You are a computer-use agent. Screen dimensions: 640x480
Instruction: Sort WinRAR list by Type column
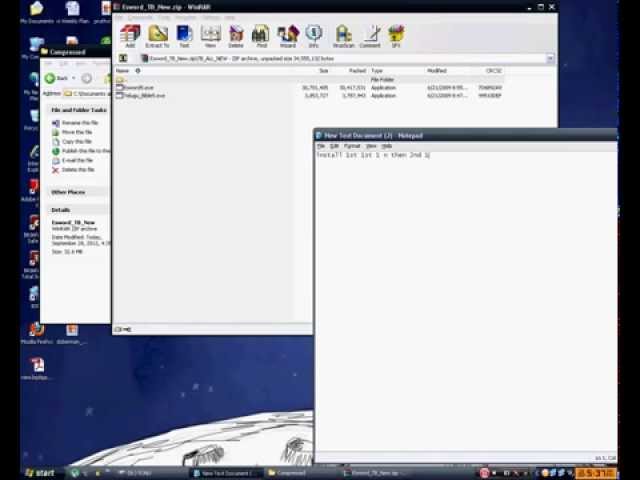click(377, 71)
